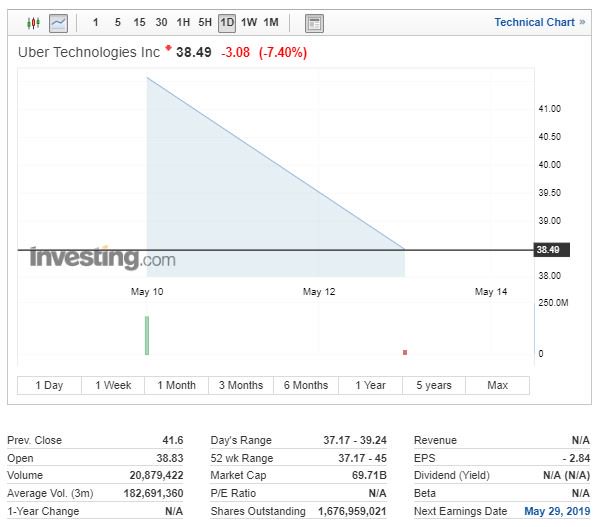Open the news overlay panel icon

point(314,23)
